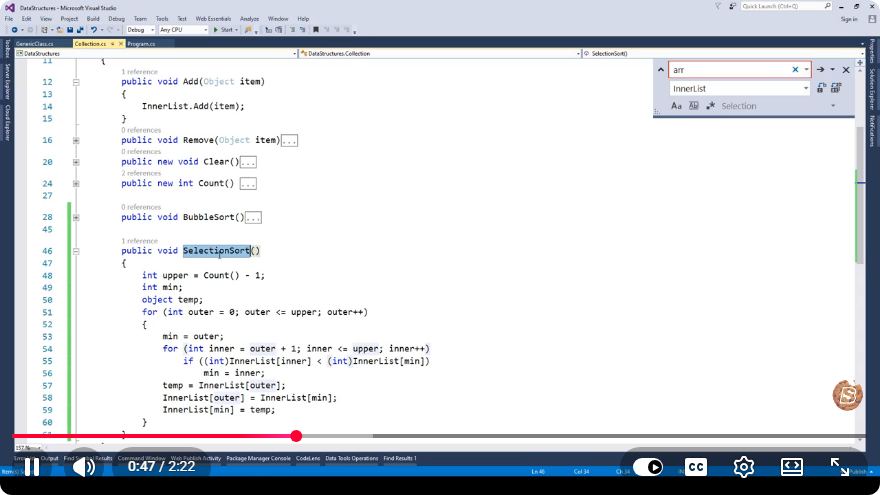Viewport: 880px width, 495px height.
Task: Open the Edit menu
Action: (x=26, y=19)
